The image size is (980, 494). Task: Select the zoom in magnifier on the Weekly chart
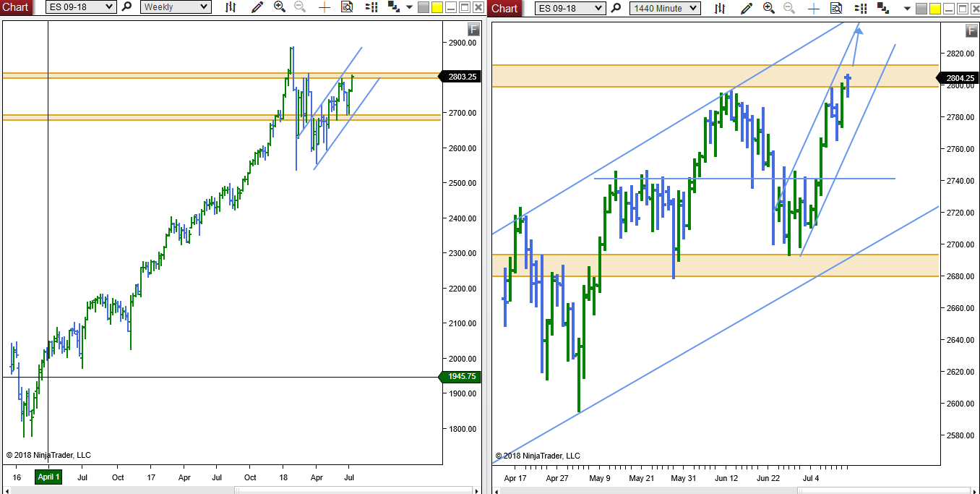[x=280, y=7]
